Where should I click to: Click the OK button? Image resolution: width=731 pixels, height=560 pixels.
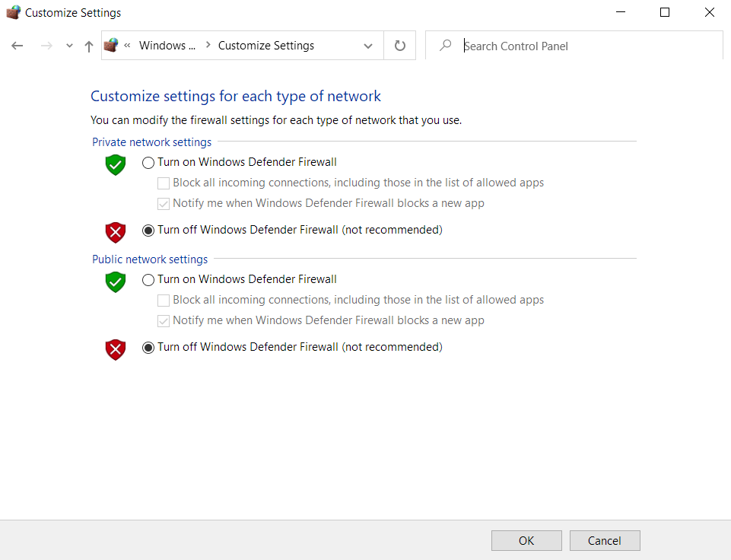click(526, 541)
